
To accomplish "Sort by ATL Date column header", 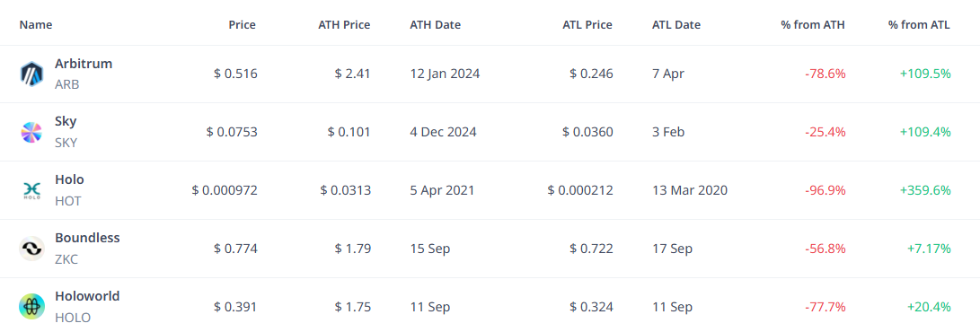I will (676, 25).
